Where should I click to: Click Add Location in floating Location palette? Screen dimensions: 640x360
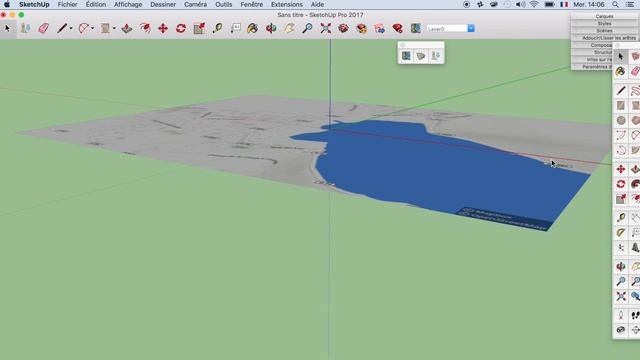[406, 56]
